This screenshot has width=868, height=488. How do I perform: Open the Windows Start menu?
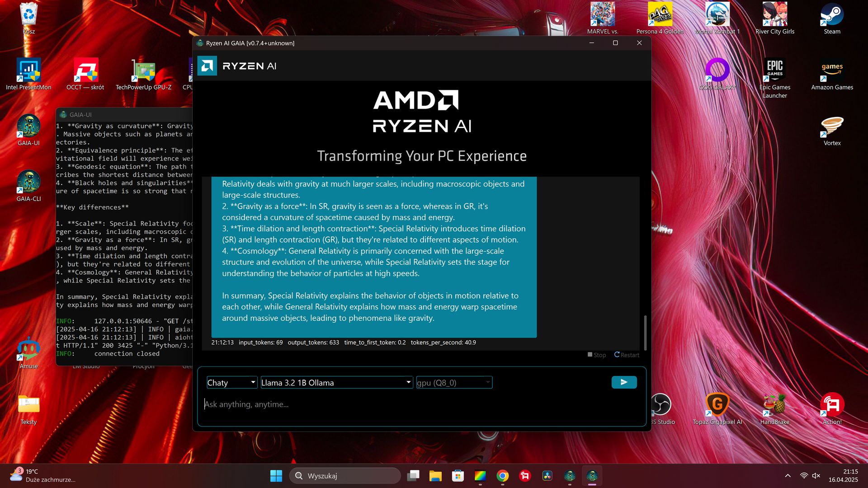tap(276, 476)
